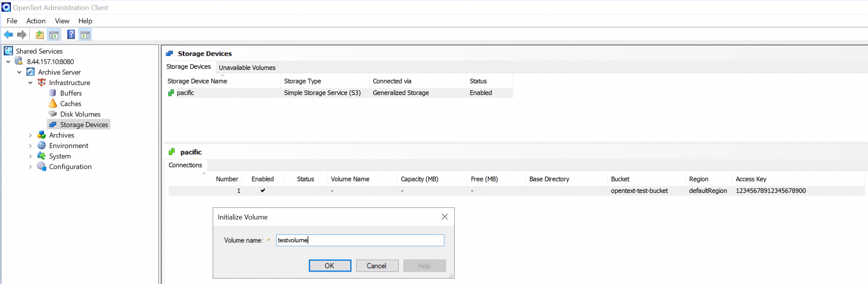The image size is (868, 284).
Task: Sort connections by the Access Key column
Action: coord(798,179)
